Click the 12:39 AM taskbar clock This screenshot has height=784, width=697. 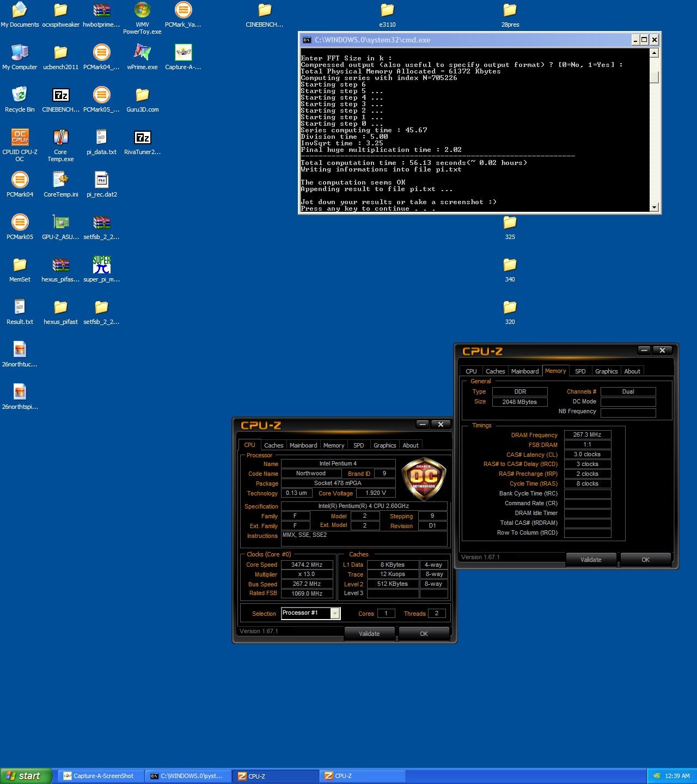[677, 776]
